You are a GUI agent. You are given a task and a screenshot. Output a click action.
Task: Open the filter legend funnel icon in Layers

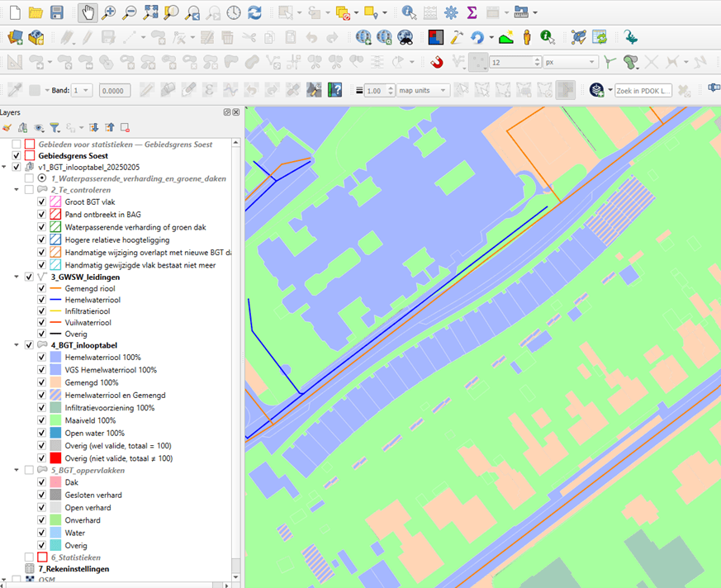[x=55, y=127]
